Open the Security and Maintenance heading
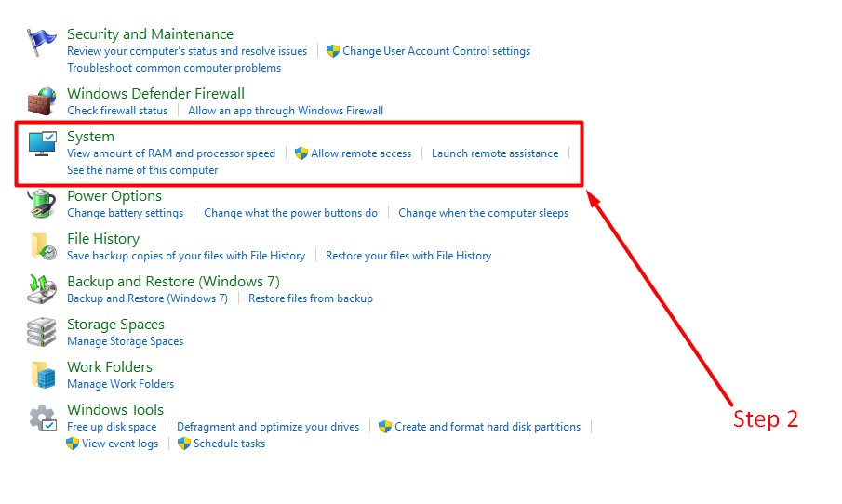The height and width of the screenshot is (504, 842). click(151, 34)
